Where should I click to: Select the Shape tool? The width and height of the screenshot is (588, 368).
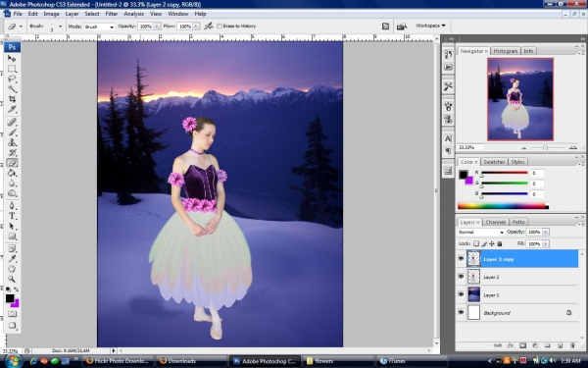12,237
